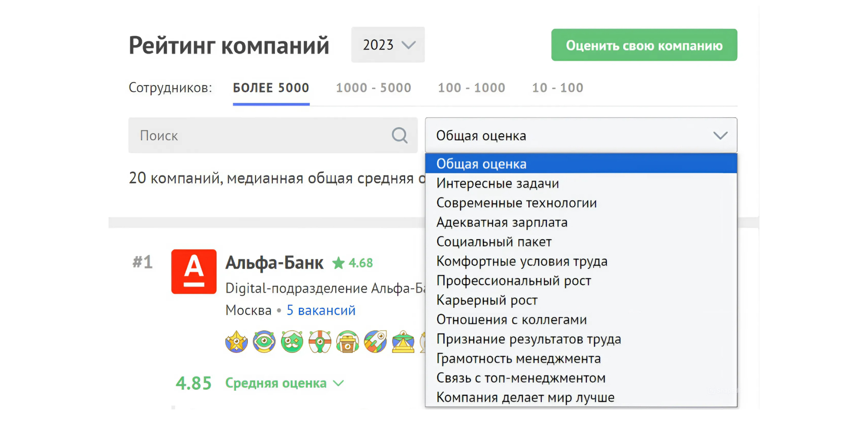Expand the rating criteria dropdown chevron

[720, 135]
